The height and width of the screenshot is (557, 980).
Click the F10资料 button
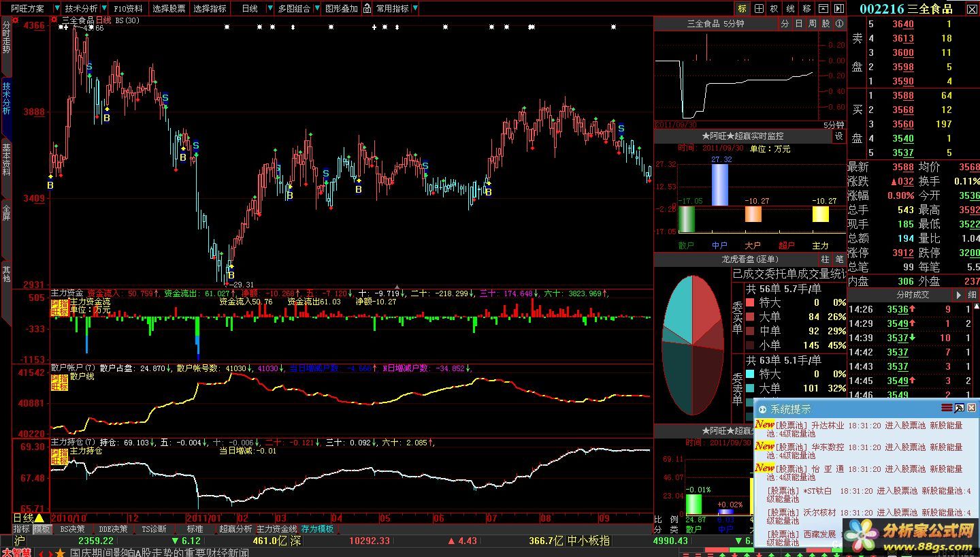pos(129,9)
